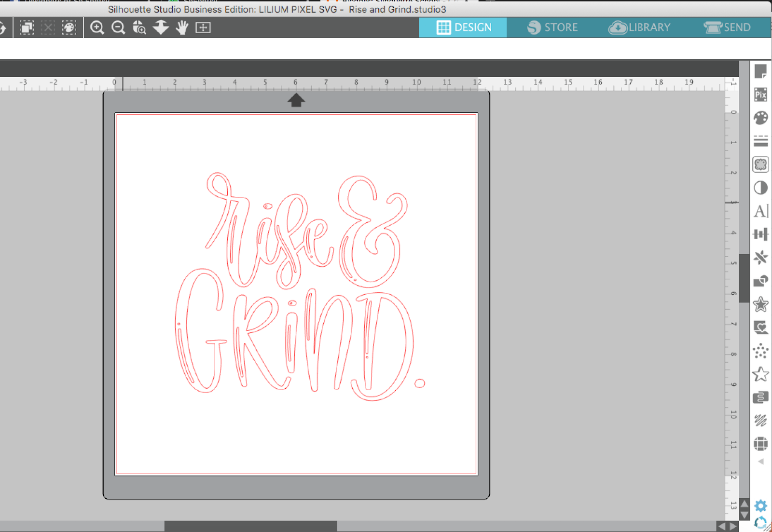Open the Text Style panel
Image resolution: width=772 pixels, height=532 pixels.
coord(761,211)
